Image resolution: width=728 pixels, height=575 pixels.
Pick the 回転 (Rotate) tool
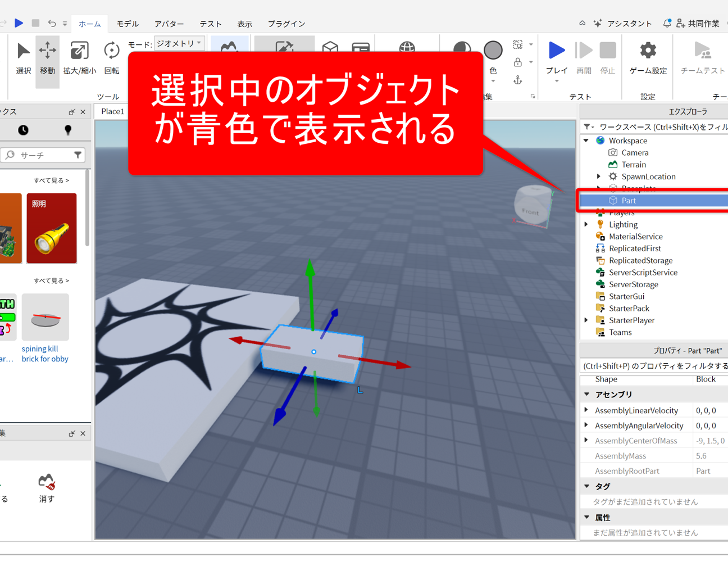tap(111, 57)
